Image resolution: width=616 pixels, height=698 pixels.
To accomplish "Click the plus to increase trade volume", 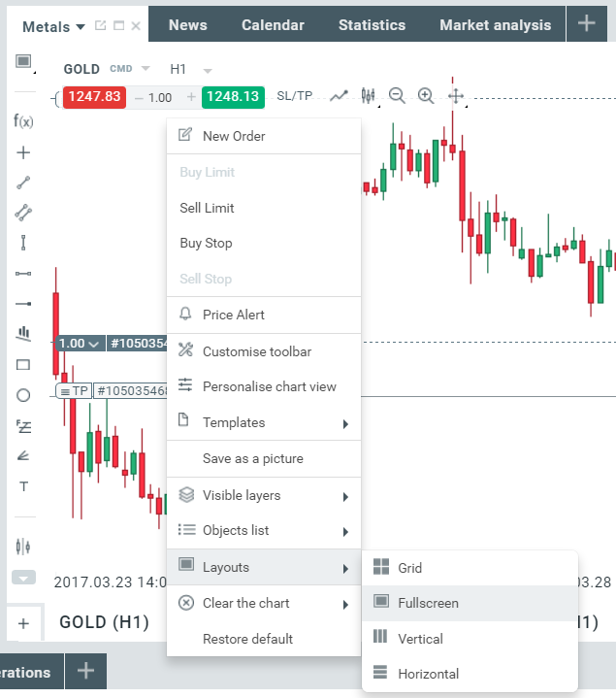I will (x=191, y=97).
